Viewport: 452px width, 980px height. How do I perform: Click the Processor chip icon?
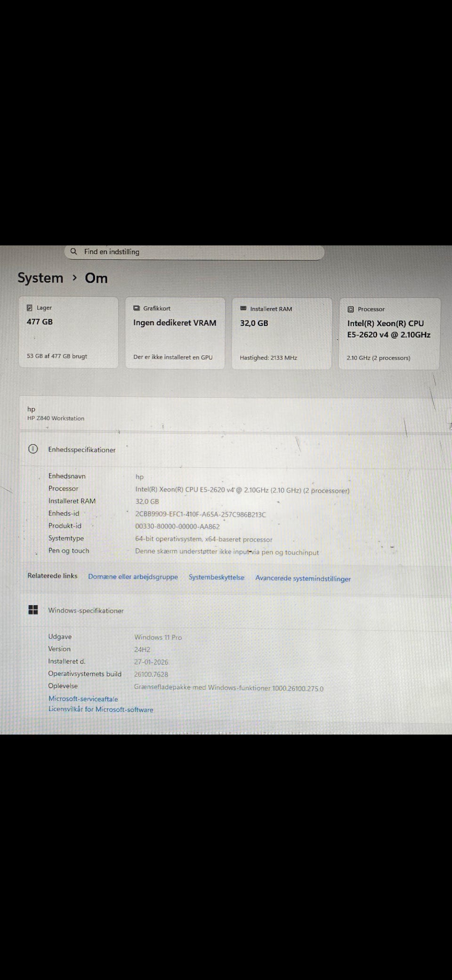click(350, 310)
